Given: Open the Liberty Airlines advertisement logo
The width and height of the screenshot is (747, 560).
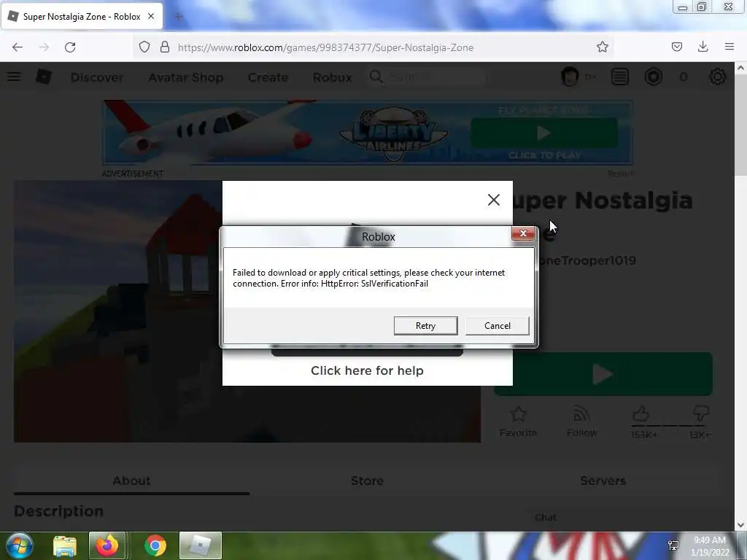Looking at the screenshot, I should (x=393, y=134).
